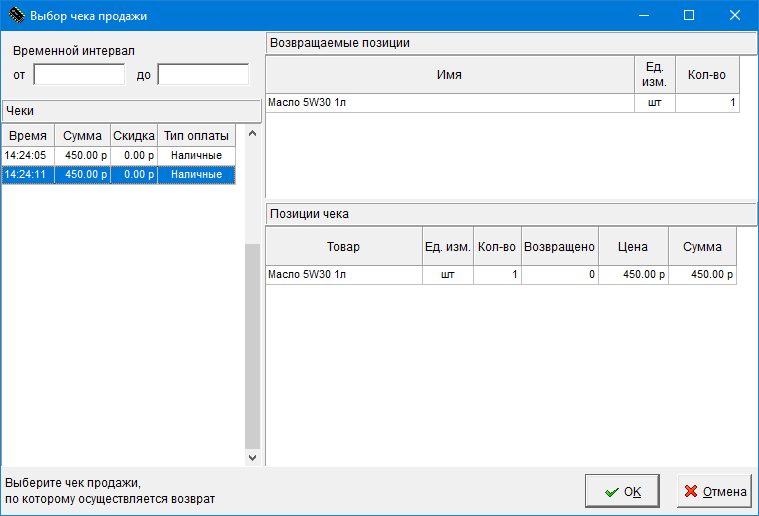Sort by Сумма column in receipts

click(82, 136)
